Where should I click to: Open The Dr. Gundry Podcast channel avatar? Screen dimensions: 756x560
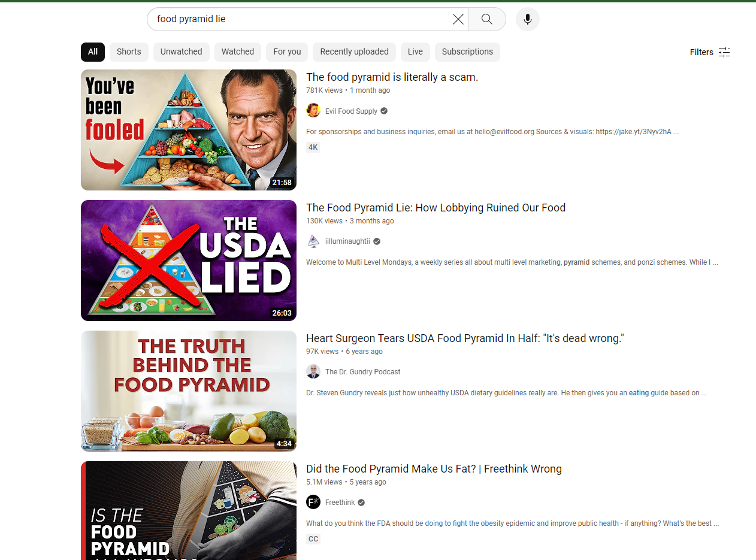313,372
